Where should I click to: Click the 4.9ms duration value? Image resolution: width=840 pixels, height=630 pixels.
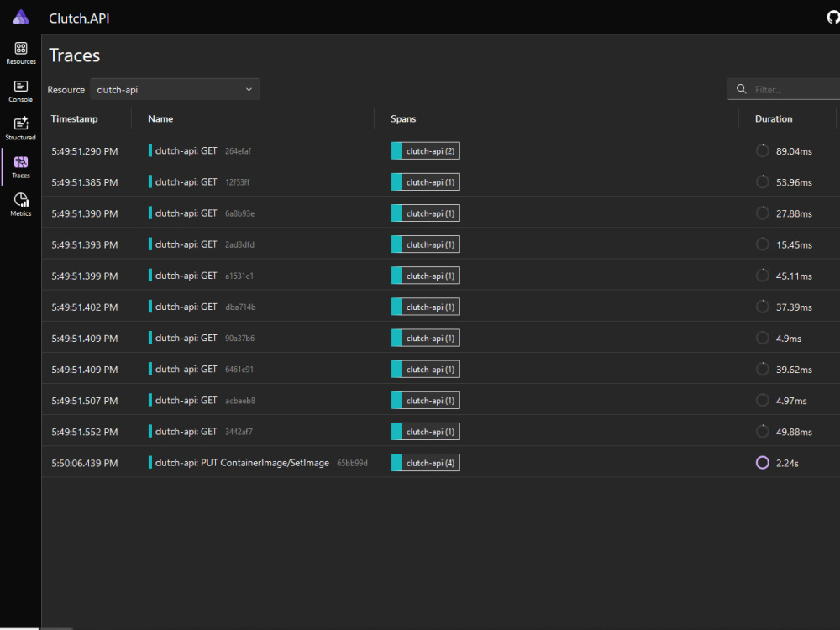tap(789, 338)
